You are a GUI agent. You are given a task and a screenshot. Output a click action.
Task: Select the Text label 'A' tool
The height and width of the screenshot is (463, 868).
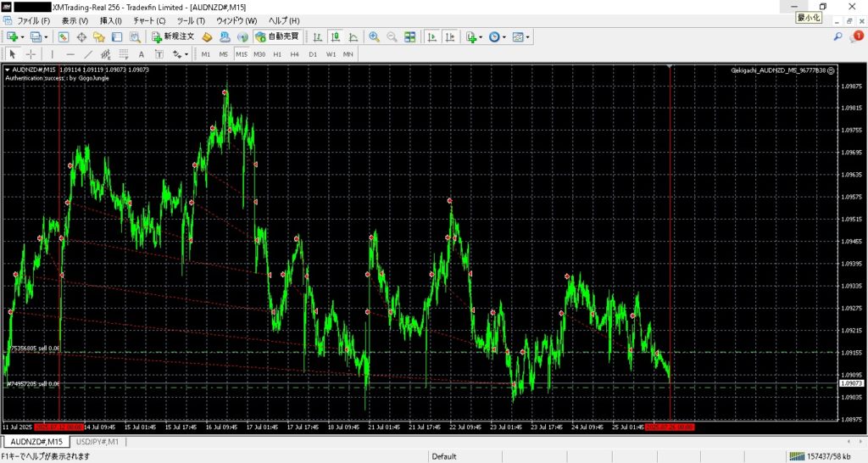(142, 54)
